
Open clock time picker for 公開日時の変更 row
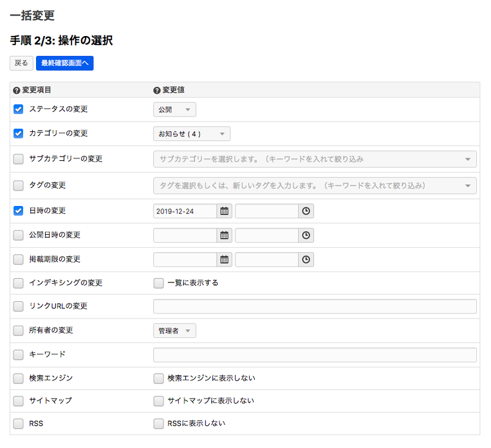tap(306, 236)
